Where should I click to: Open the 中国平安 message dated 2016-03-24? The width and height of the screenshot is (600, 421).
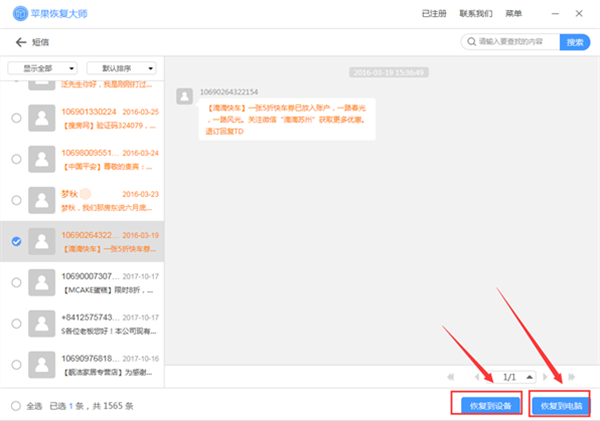tap(82, 159)
